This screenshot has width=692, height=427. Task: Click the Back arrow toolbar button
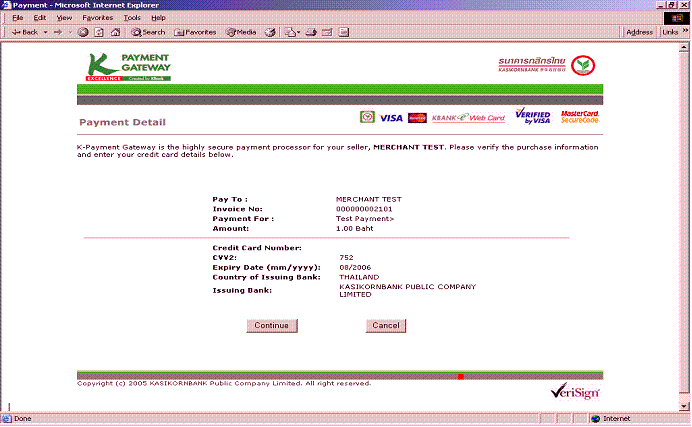point(24,32)
